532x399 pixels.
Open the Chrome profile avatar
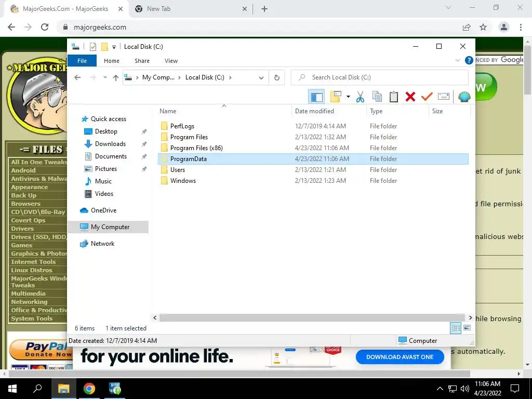coord(504,27)
